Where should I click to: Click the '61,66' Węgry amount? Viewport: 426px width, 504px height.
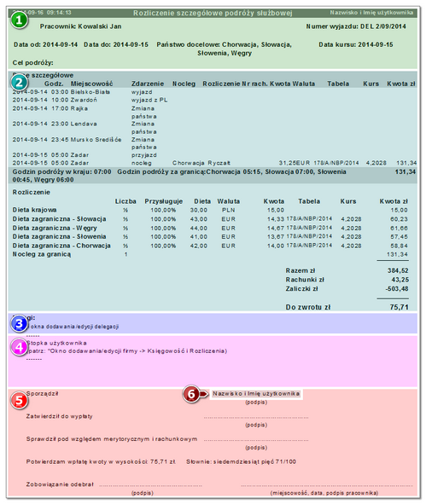point(399,229)
